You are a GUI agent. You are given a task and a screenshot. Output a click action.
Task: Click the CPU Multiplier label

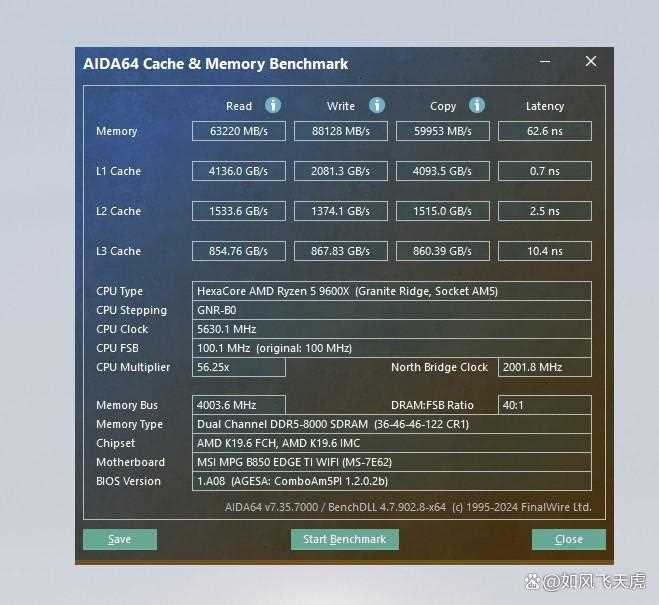[x=133, y=367]
